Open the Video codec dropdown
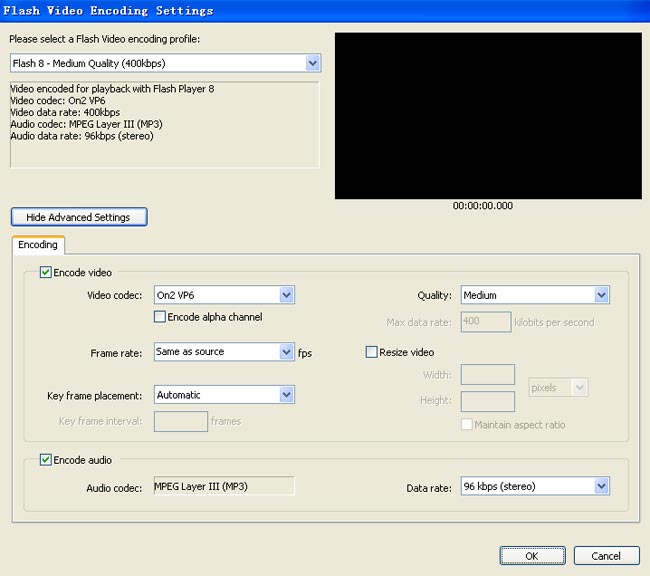Screen dimensions: 650x576 (224, 295)
